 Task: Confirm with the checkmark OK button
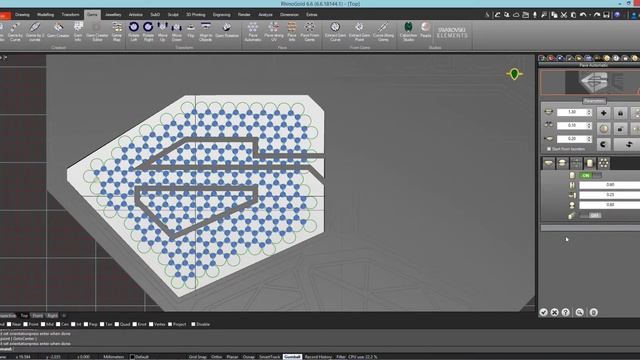coord(544,312)
